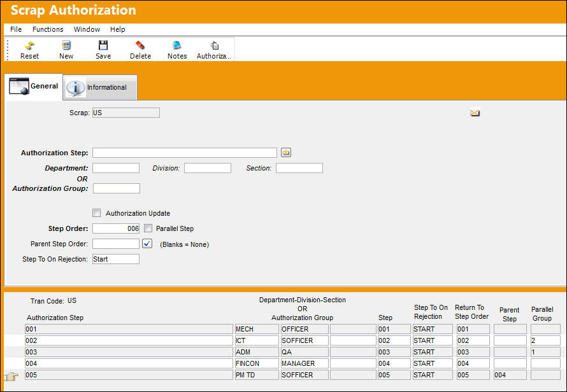Viewport: 567px width, 392px height.
Task: Uncheck the Parent Step Order blanks checkbox
Action: click(147, 244)
